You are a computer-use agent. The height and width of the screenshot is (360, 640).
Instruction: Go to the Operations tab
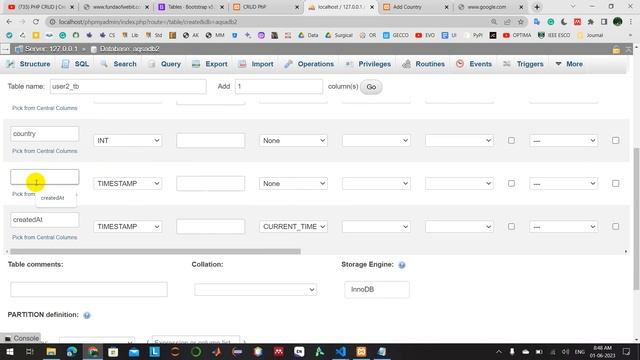tap(309, 64)
